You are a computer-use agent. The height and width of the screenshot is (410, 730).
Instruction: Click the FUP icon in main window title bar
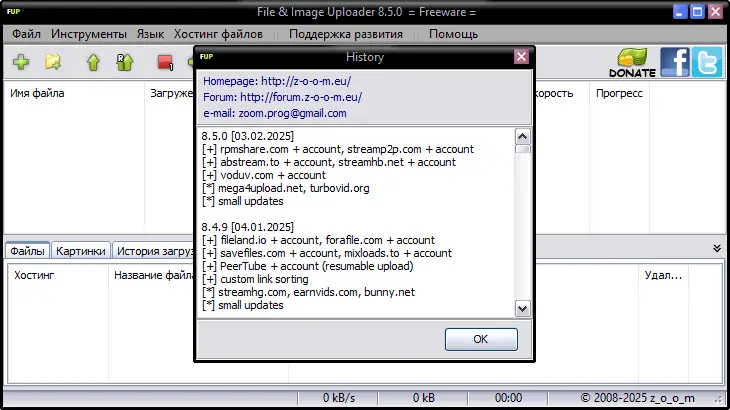click(x=14, y=11)
